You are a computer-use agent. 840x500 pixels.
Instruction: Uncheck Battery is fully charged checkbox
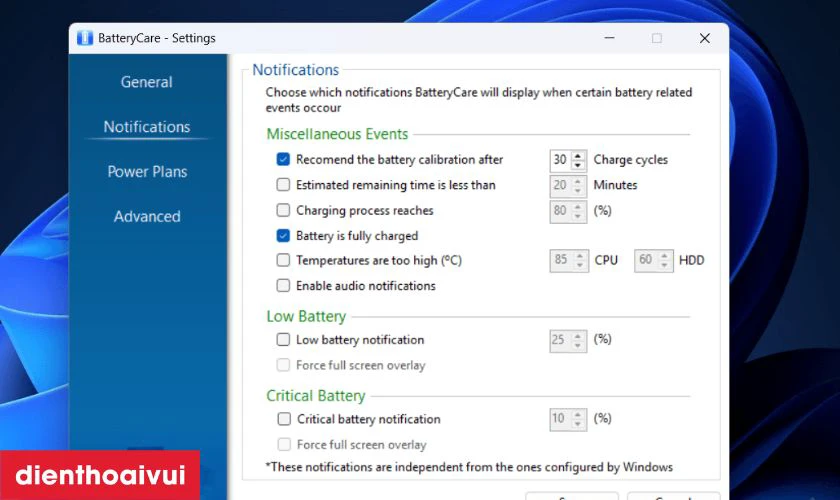283,236
